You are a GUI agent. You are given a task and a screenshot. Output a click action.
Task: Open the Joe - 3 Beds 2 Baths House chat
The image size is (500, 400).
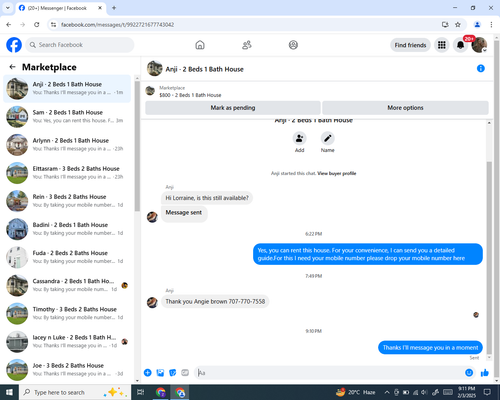coord(67,370)
